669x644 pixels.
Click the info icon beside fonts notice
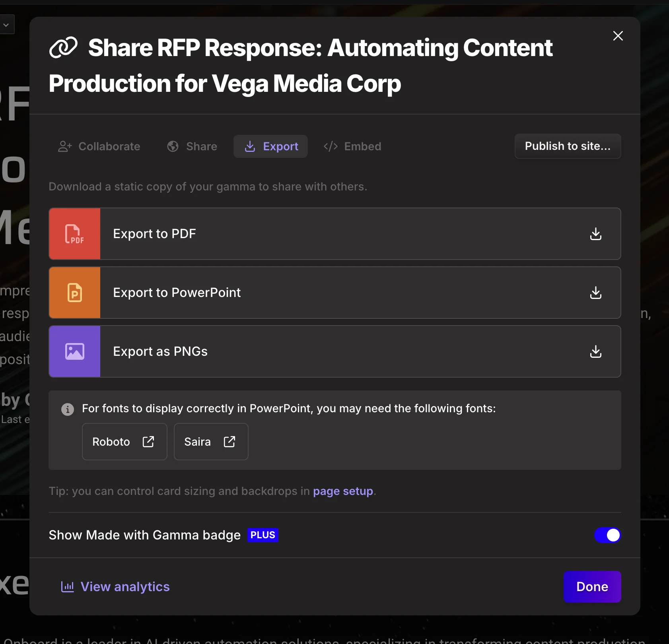(68, 409)
